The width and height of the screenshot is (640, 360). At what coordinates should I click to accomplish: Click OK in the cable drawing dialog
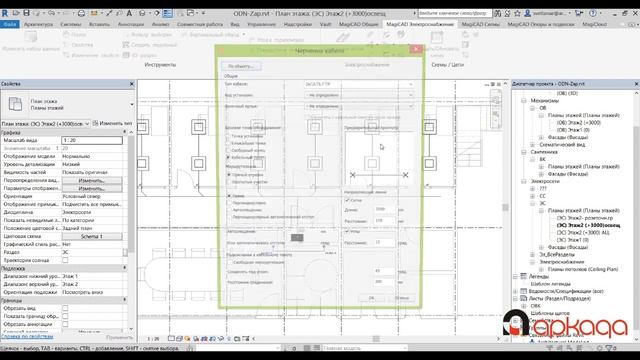pos(371,298)
